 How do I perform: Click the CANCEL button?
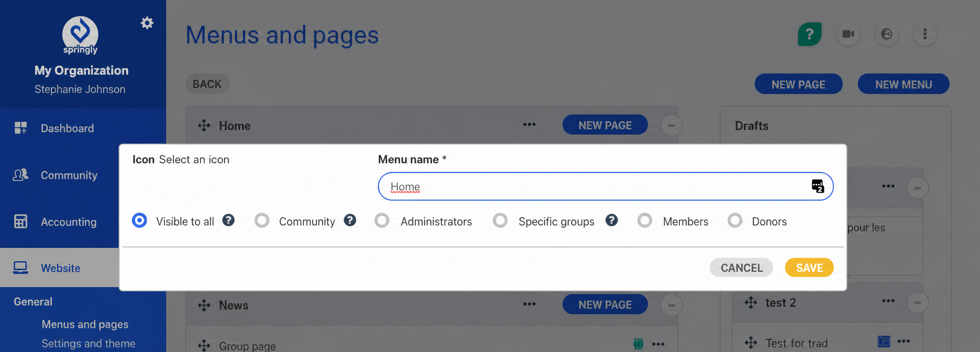[x=741, y=268]
